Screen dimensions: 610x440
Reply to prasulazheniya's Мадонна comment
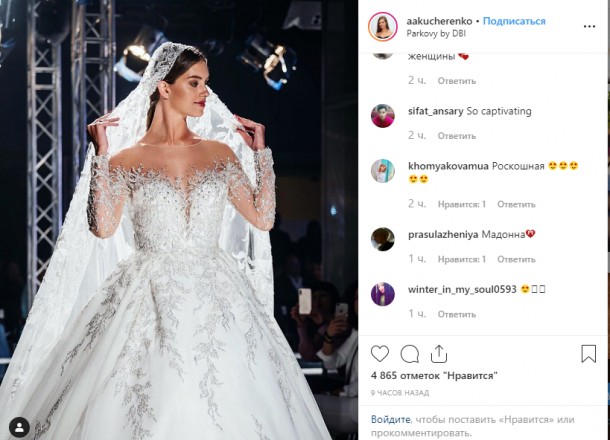pyautogui.click(x=516, y=259)
